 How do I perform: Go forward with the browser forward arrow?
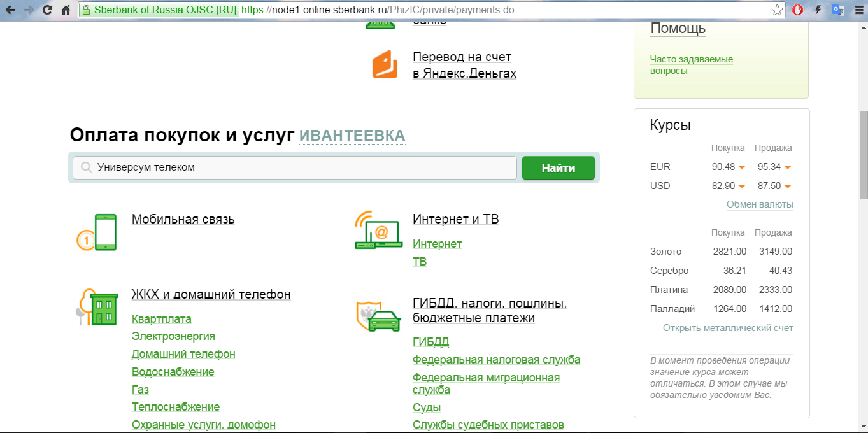(x=29, y=10)
